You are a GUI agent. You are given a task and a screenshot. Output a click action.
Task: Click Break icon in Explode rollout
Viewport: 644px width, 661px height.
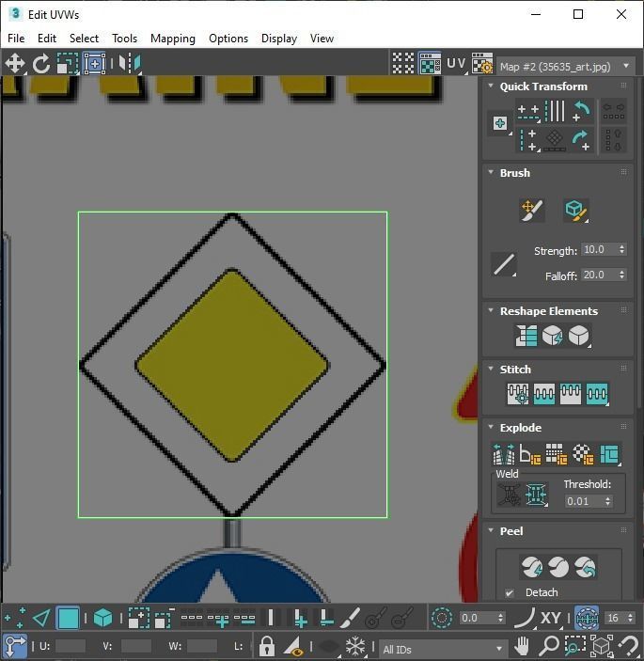(x=504, y=453)
